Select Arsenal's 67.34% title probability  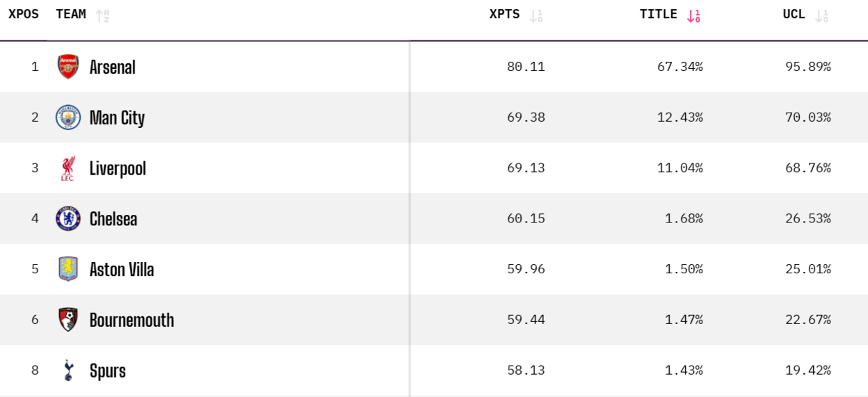[680, 67]
